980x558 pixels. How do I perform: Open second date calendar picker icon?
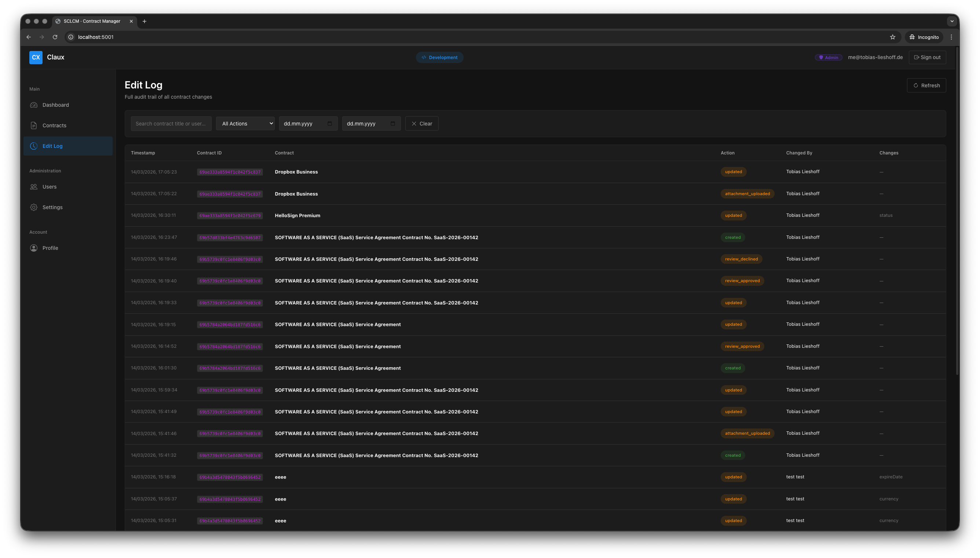tap(392, 124)
